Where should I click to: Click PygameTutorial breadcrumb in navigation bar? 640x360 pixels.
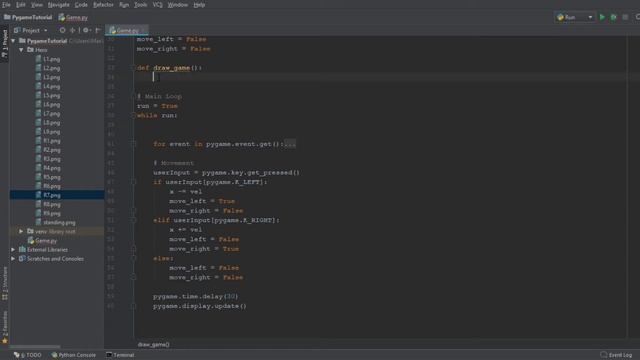[28, 17]
